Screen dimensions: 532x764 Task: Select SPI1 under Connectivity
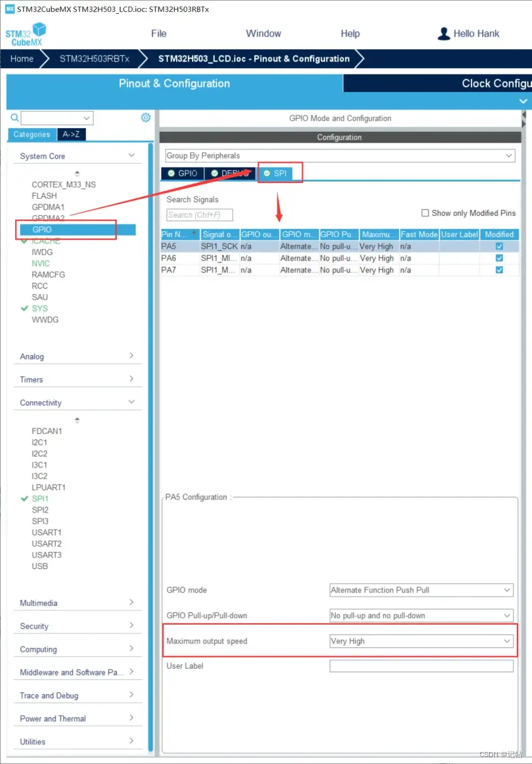point(40,498)
